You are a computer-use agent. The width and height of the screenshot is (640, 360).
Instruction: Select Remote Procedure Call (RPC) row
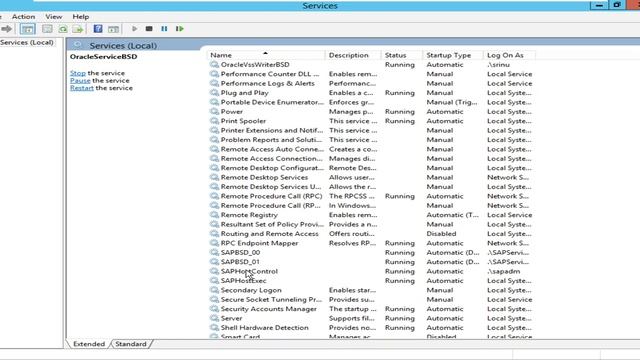pos(371,196)
